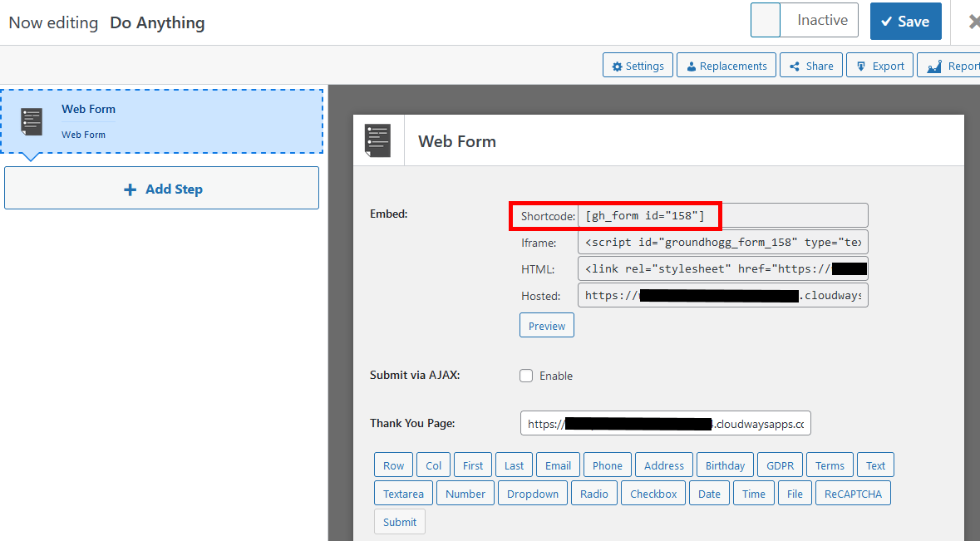Select the Web Form step icon thumbnail
The image size is (980, 541).
(31, 120)
